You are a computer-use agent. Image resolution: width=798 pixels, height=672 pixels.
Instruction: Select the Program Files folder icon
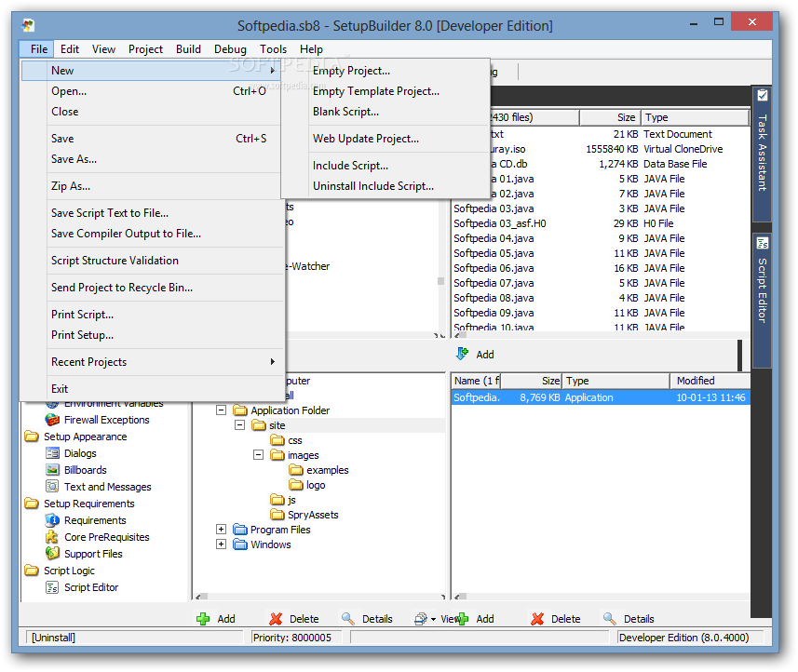pos(239,530)
